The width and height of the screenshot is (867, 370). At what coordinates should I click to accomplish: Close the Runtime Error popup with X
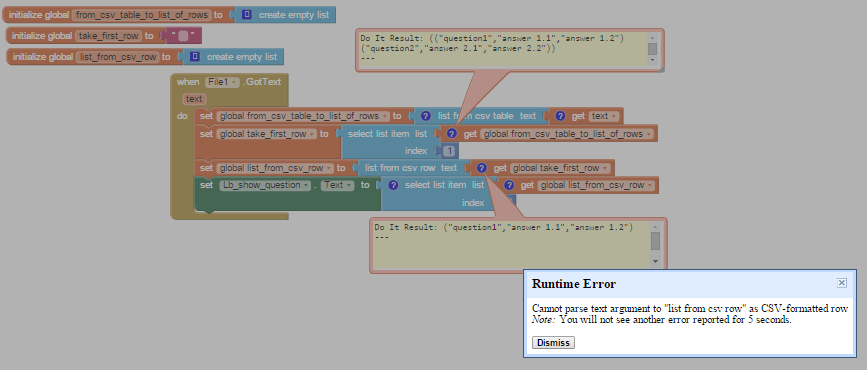tap(842, 283)
